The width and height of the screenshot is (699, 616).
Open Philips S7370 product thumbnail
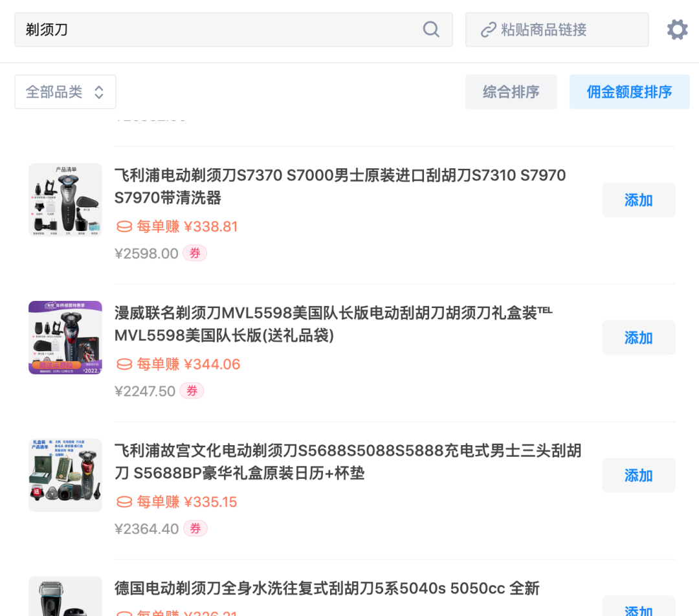click(x=65, y=200)
